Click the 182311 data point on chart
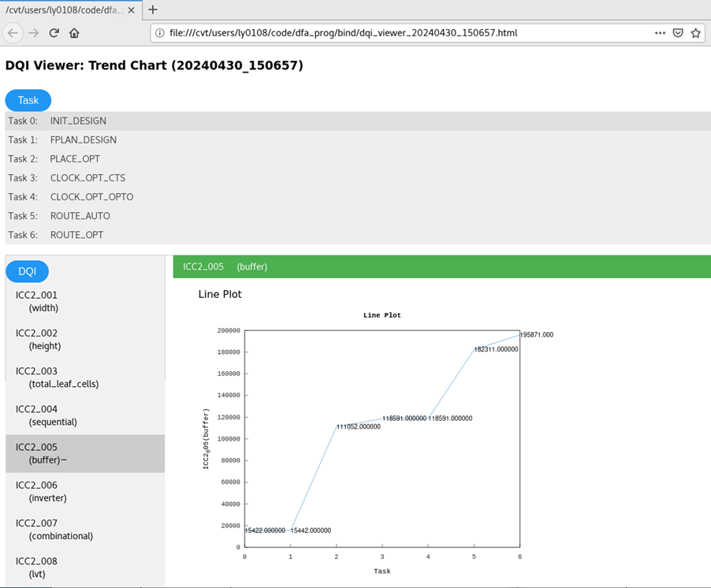Image resolution: width=711 pixels, height=588 pixels. [x=475, y=348]
